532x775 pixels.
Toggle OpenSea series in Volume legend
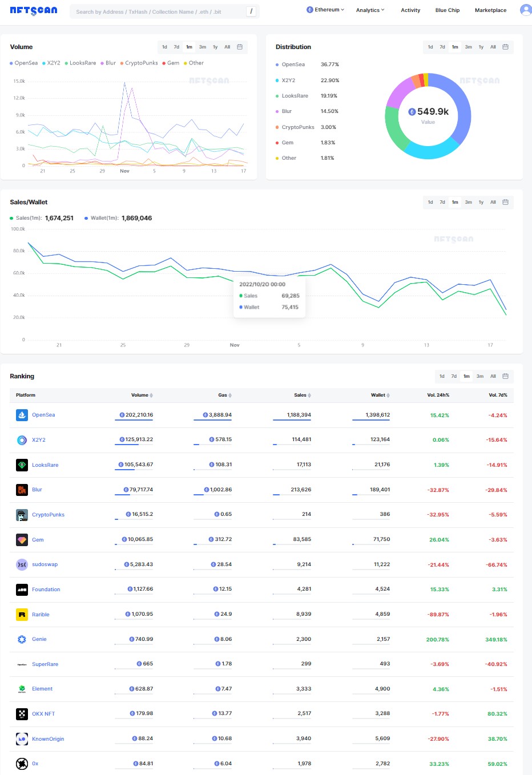click(23, 63)
